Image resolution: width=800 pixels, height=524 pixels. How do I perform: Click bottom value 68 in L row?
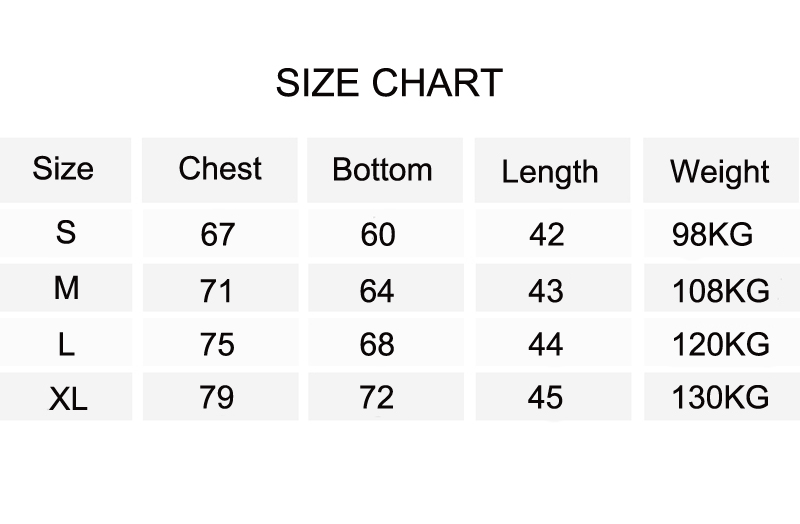point(378,345)
